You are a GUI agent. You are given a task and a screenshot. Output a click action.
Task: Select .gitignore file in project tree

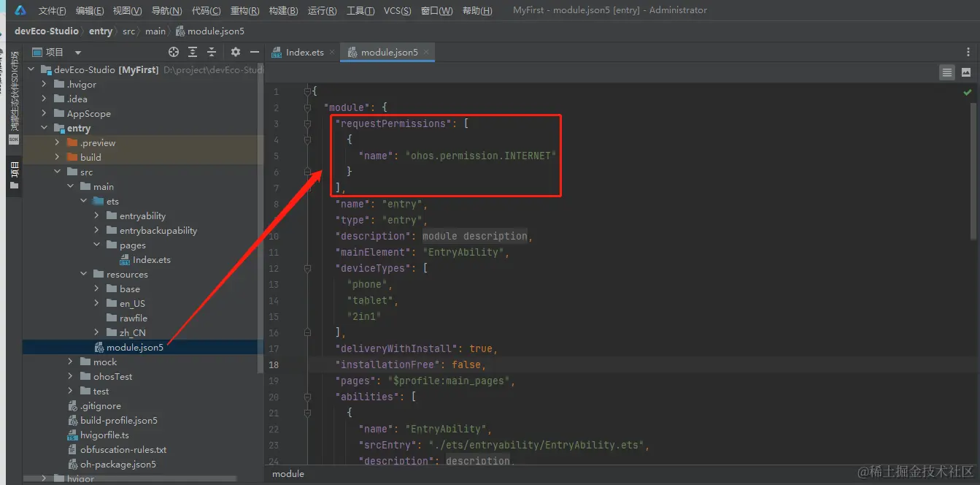coord(95,405)
